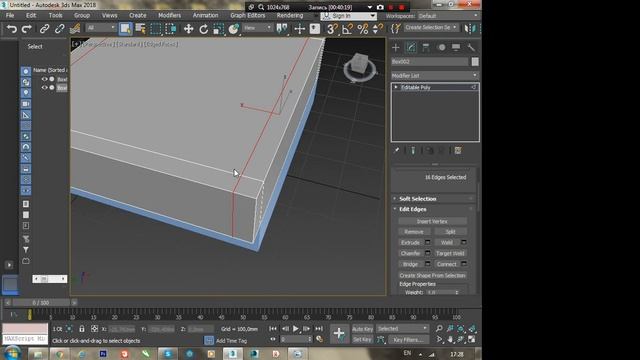Toggle the 3D Snaps icon
Viewport: 640px width, 360px height.
[332, 29]
